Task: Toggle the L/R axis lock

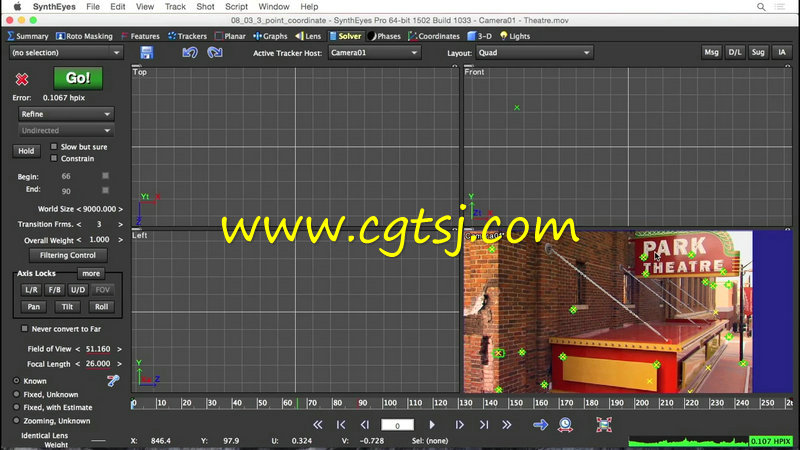Action: [x=31, y=290]
